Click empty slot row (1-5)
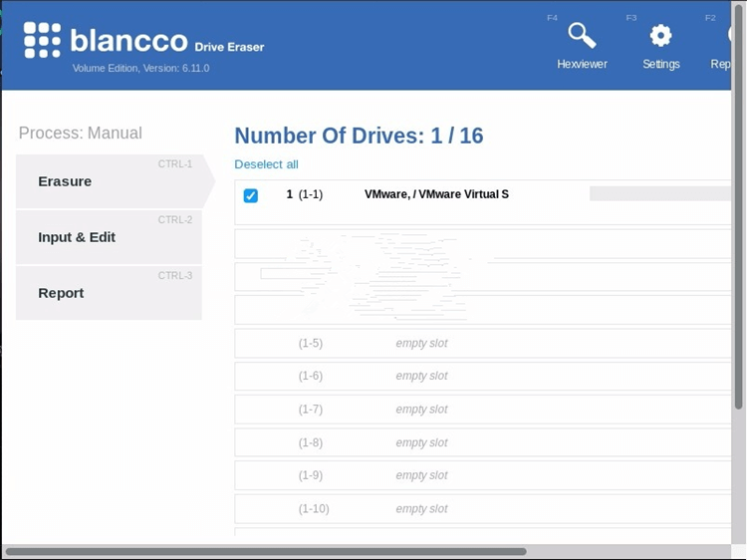This screenshot has height=560, width=747. [x=483, y=343]
